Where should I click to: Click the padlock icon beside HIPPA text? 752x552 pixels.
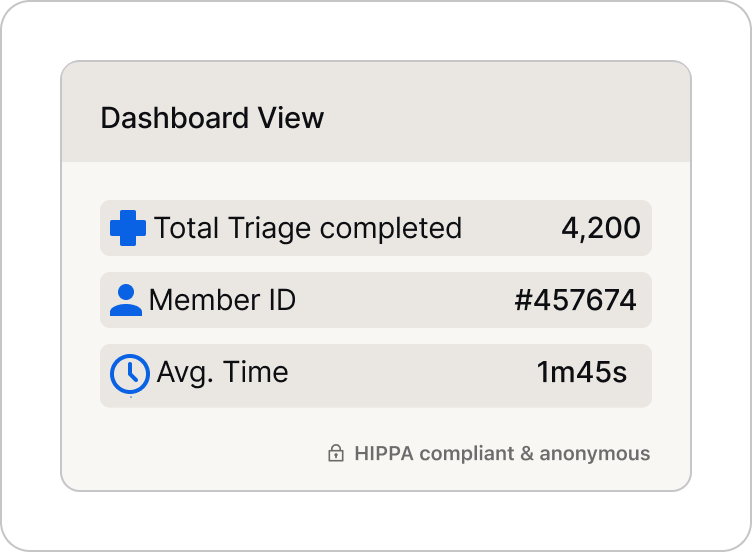[x=336, y=453]
